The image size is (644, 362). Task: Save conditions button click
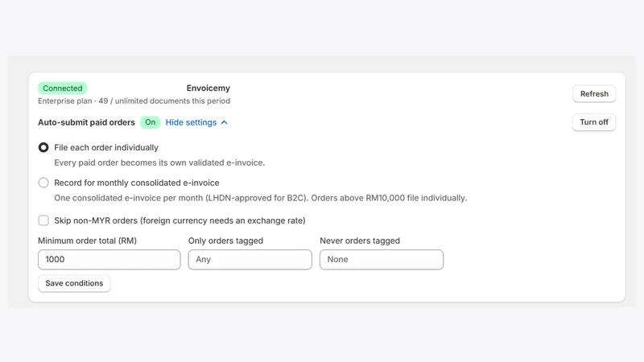[74, 283]
